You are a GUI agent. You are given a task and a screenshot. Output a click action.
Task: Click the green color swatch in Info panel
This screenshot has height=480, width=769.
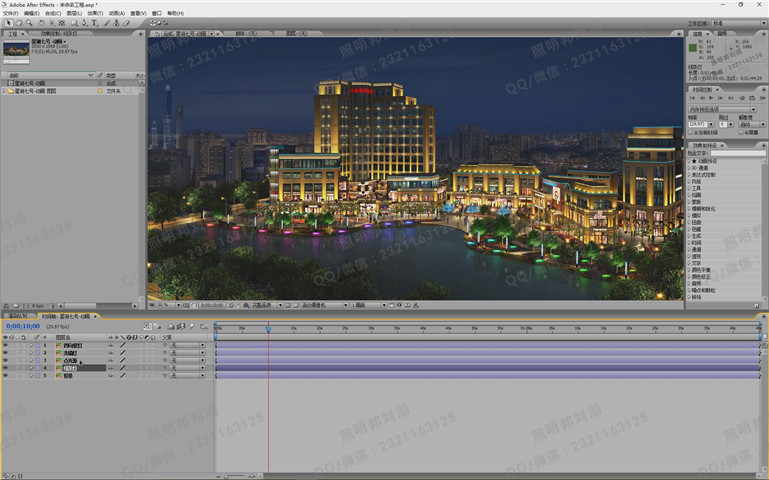tap(692, 48)
